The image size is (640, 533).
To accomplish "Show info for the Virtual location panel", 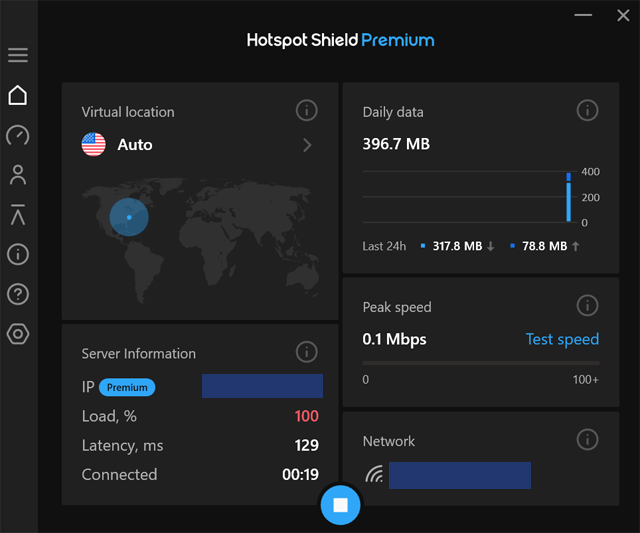I will point(307,110).
